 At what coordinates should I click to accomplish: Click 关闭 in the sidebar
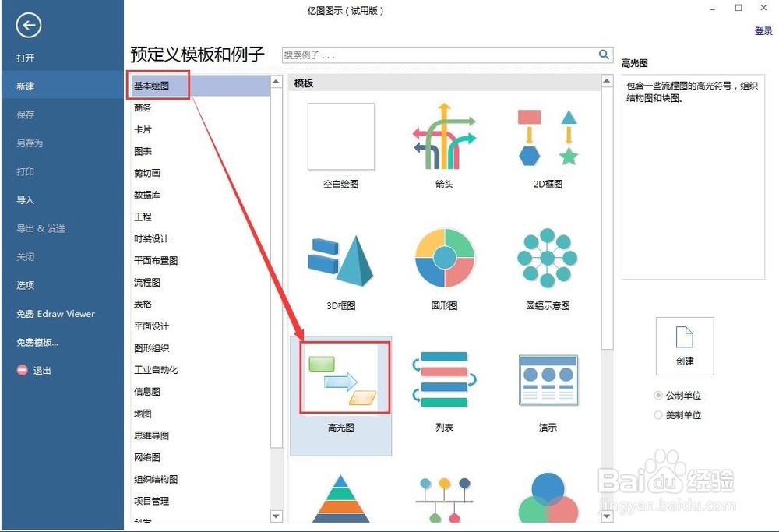tap(26, 257)
